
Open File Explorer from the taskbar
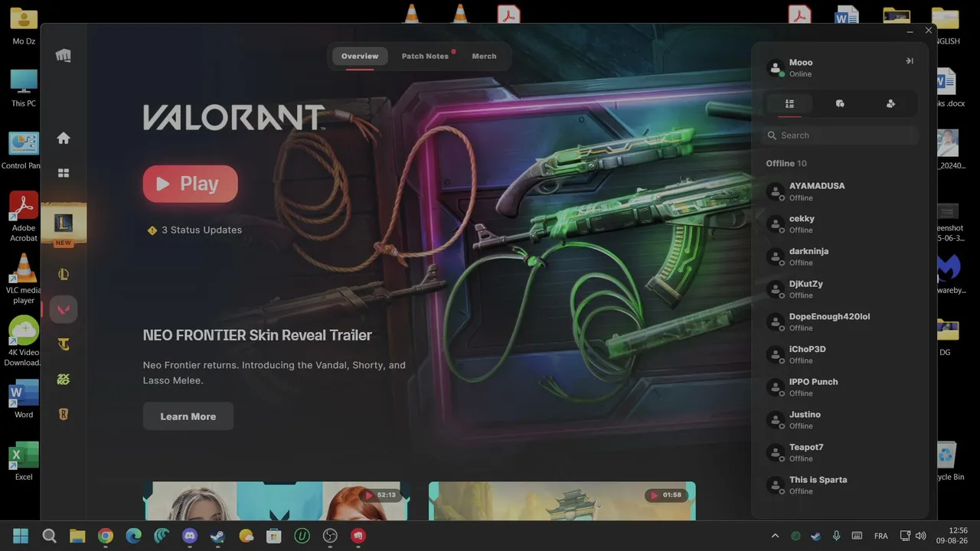pos(77,536)
